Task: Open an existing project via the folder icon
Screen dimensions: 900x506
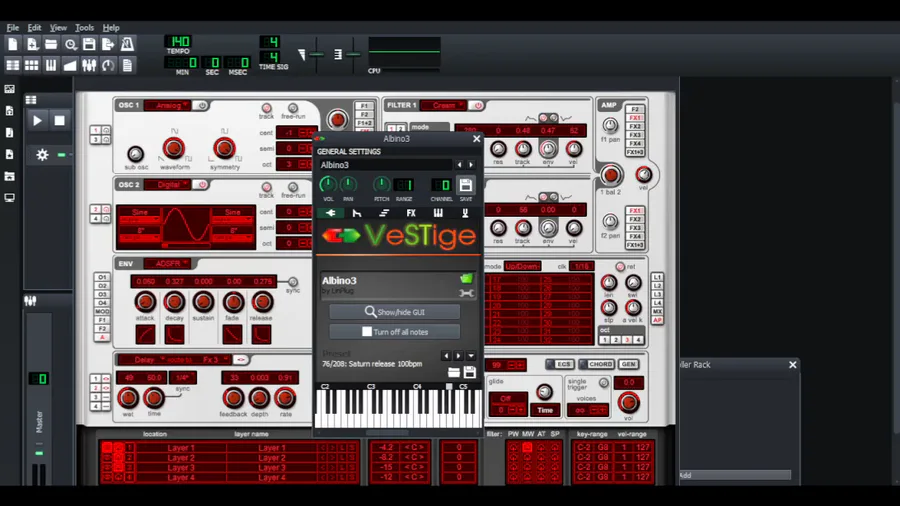Action: pos(51,44)
